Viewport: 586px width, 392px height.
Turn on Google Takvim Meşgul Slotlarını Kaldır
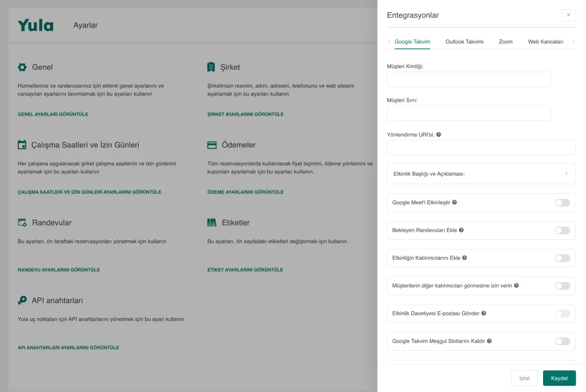[562, 341]
